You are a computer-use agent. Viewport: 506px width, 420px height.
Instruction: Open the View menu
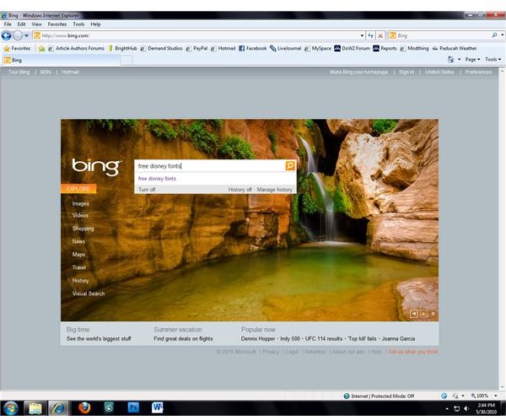coord(37,24)
